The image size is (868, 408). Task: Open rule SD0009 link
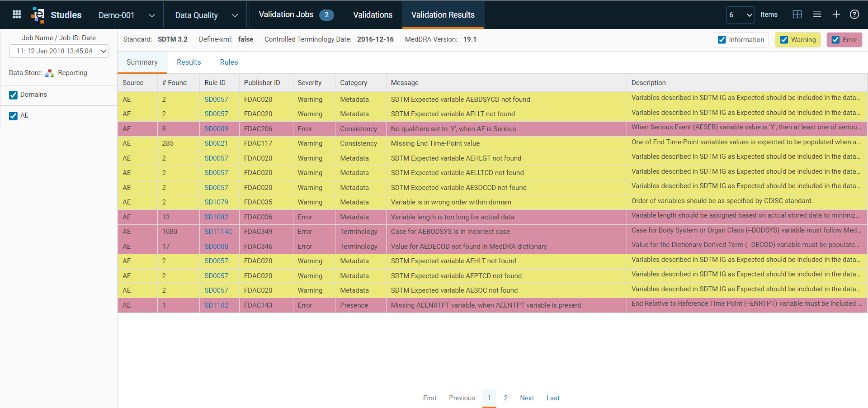point(216,129)
